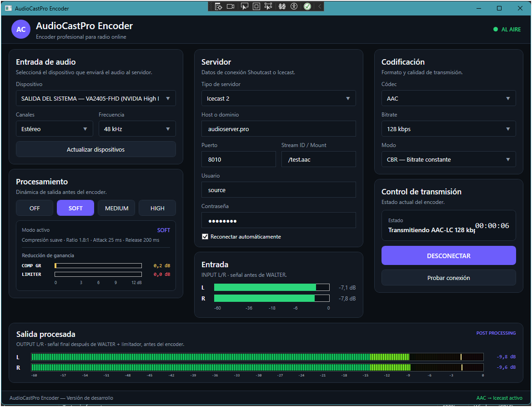Click the 0,0 dB LIMITER value
The width and height of the screenshot is (532, 407).
tap(162, 274)
